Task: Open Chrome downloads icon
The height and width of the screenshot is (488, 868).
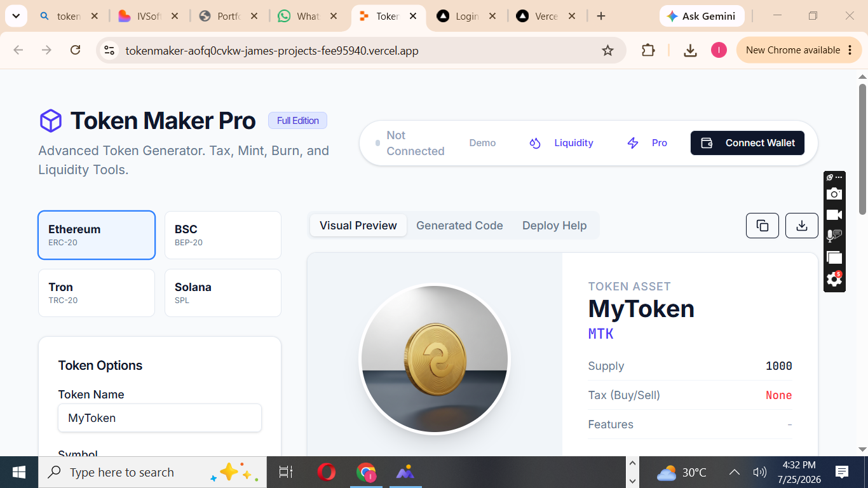Action: (691, 50)
